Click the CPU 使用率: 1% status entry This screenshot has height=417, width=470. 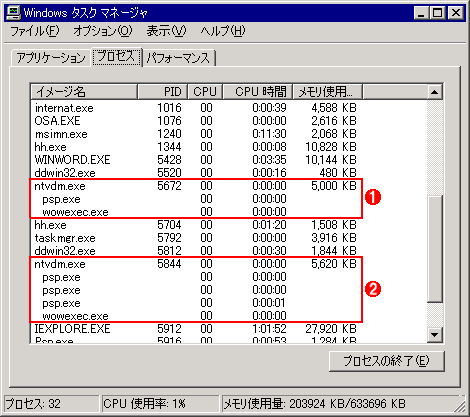point(160,404)
